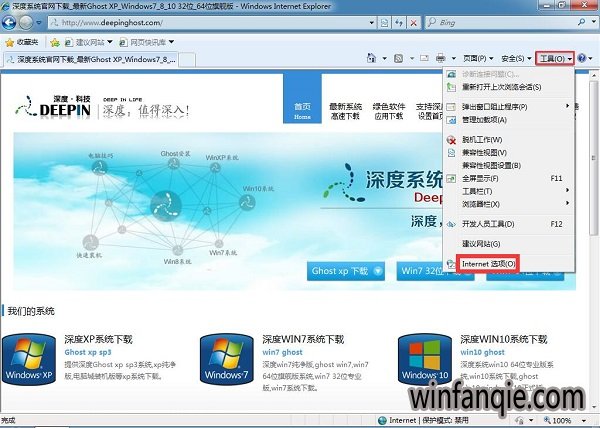Open 绿色软件 应用下载 nav link
Screen dimensions: 600x428
[x=389, y=111]
